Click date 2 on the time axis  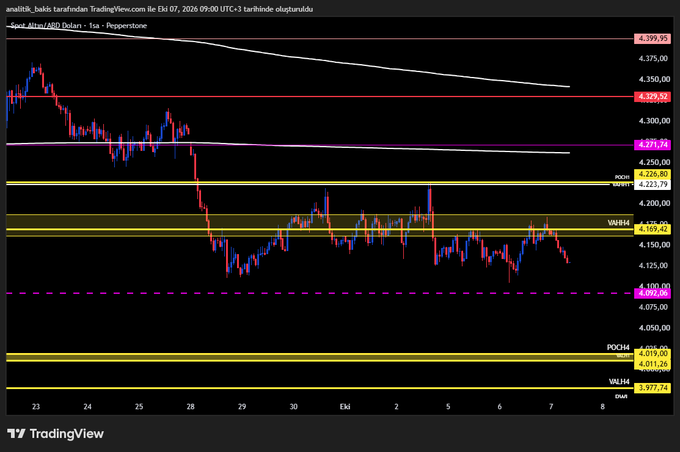tap(396, 406)
